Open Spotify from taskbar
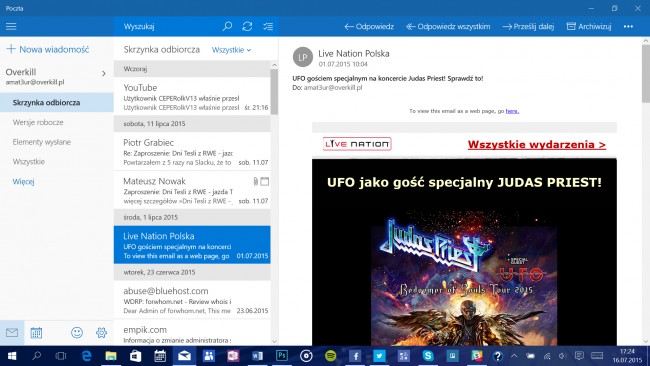 coord(330,356)
